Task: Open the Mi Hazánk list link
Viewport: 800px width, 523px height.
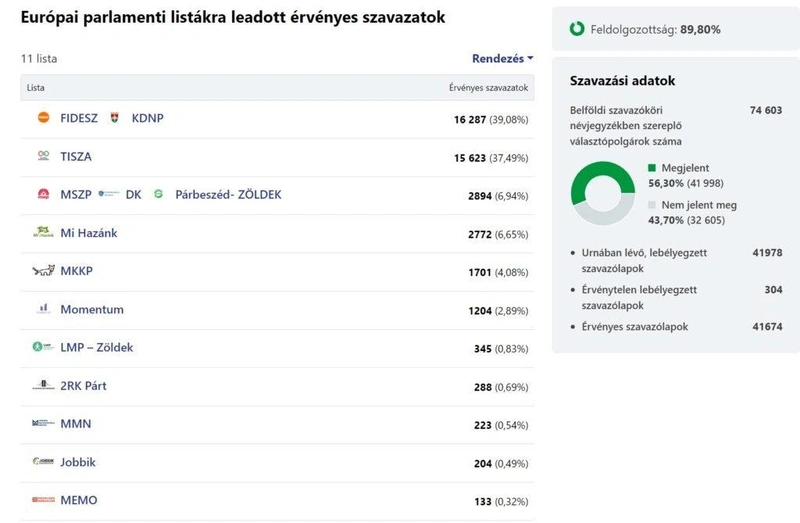Action: pyautogui.click(x=89, y=233)
